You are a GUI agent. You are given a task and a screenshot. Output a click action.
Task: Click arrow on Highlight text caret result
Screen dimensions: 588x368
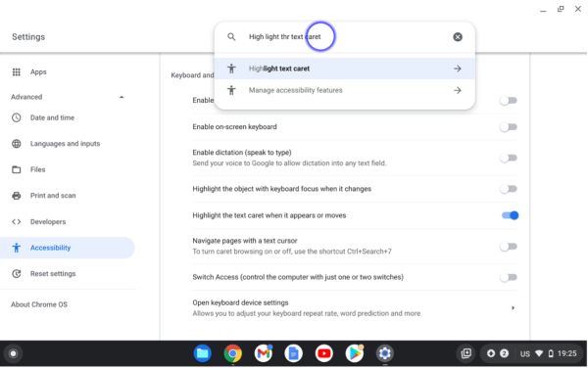pyautogui.click(x=457, y=69)
